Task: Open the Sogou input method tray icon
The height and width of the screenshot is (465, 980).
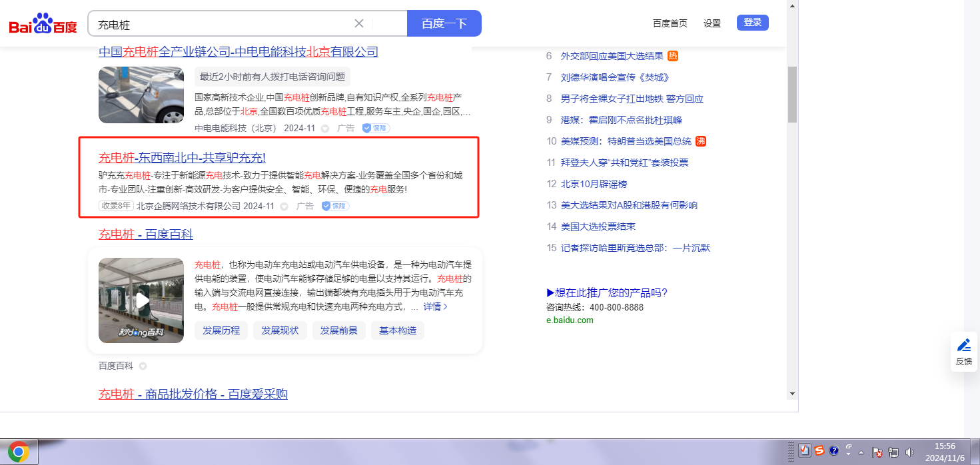Action: click(x=819, y=451)
